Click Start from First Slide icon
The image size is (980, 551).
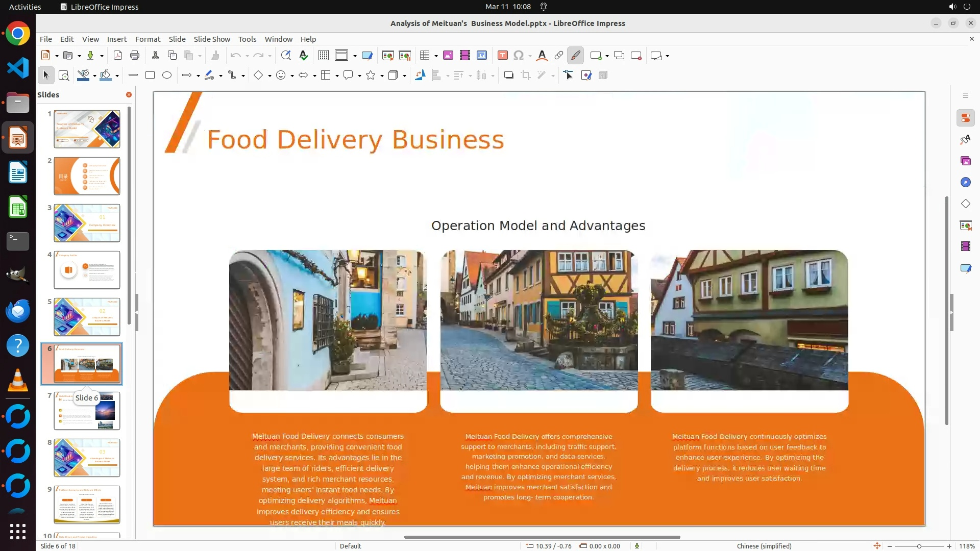pyautogui.click(x=388, y=56)
